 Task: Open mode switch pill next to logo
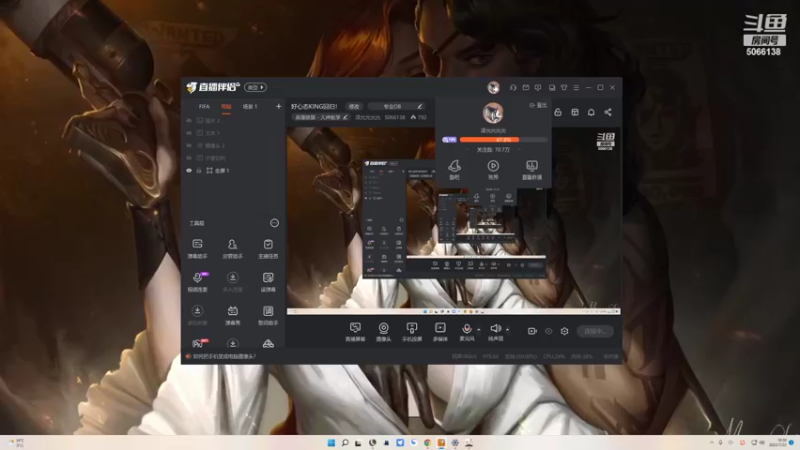[255, 87]
